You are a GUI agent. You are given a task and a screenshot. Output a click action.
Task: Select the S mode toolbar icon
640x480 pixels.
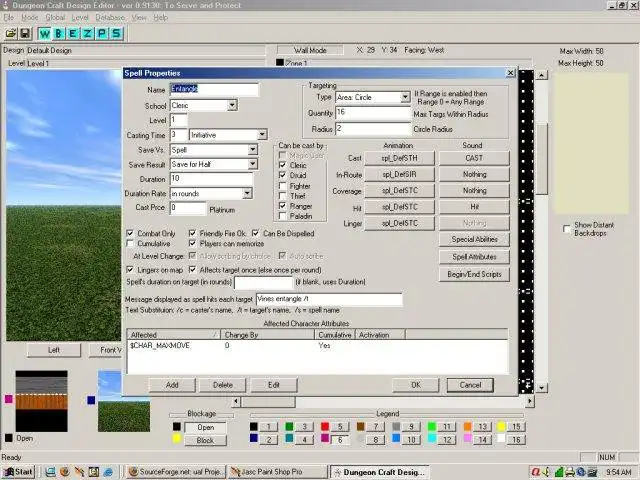pos(116,33)
